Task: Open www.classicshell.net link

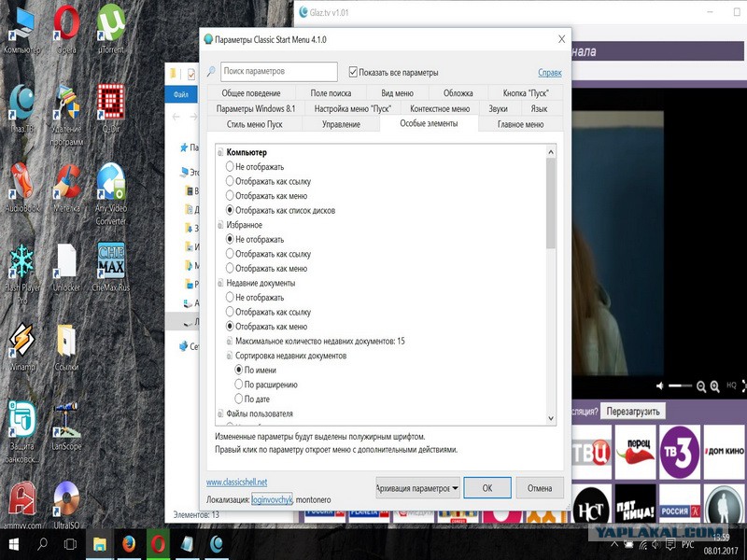Action: tap(237, 482)
